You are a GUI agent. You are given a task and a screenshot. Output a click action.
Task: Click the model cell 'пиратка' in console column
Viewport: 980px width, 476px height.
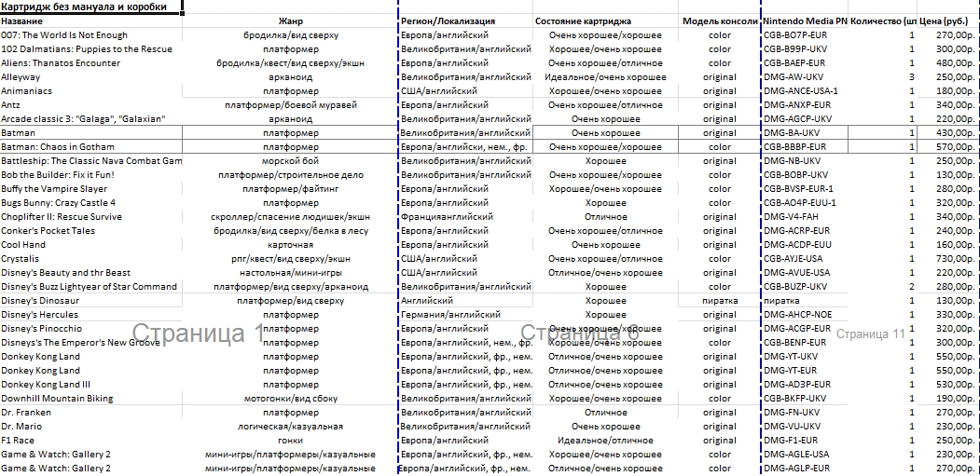(x=719, y=301)
